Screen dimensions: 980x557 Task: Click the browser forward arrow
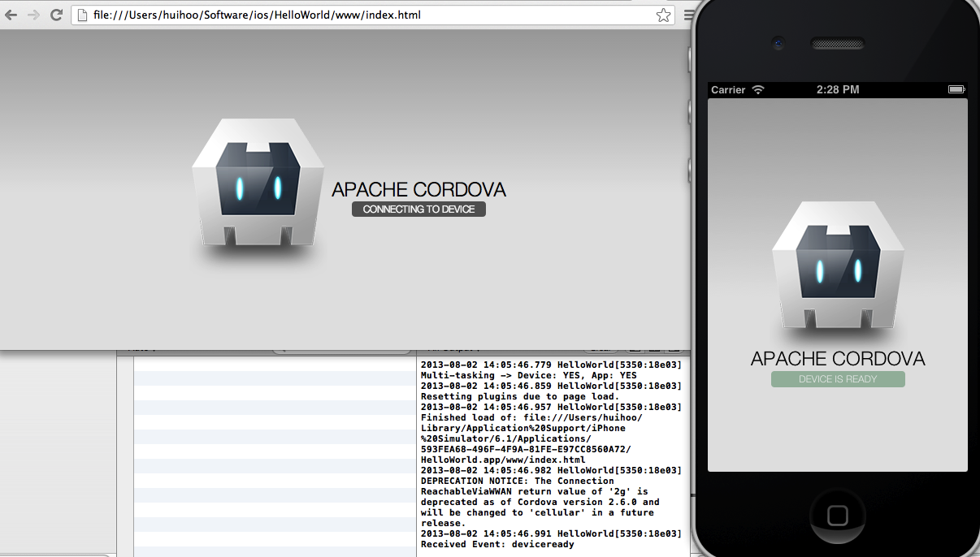tap(33, 15)
